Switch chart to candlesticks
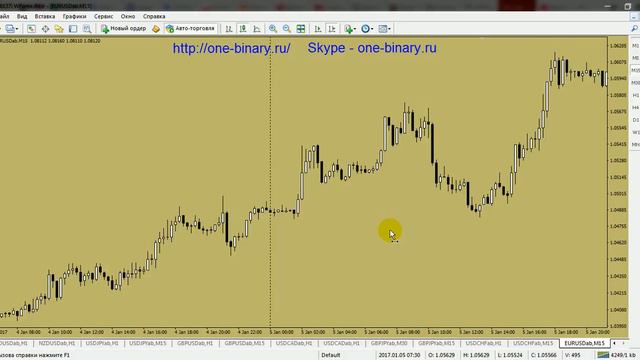640x360 pixels. [243, 29]
